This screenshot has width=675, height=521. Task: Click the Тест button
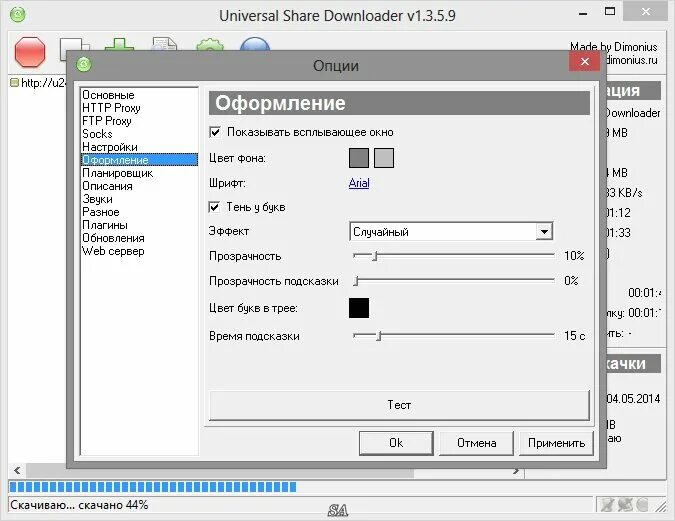[399, 405]
